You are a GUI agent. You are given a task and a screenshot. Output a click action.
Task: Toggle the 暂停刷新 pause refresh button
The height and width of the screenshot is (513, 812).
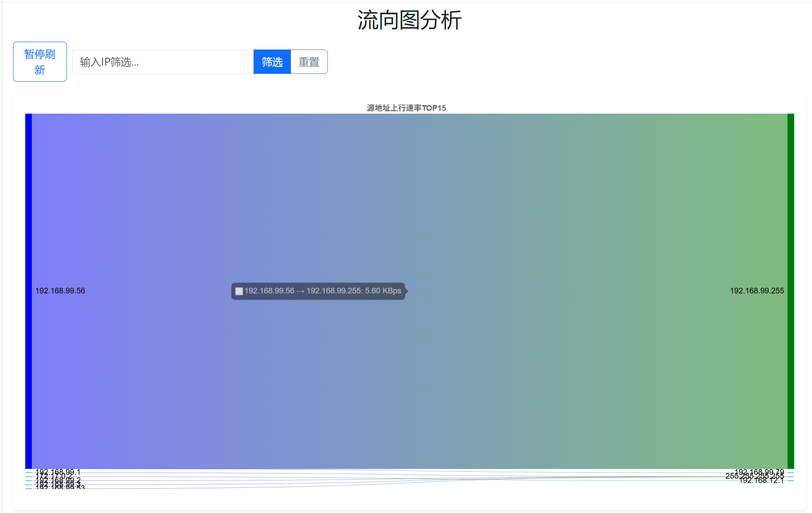click(x=40, y=62)
